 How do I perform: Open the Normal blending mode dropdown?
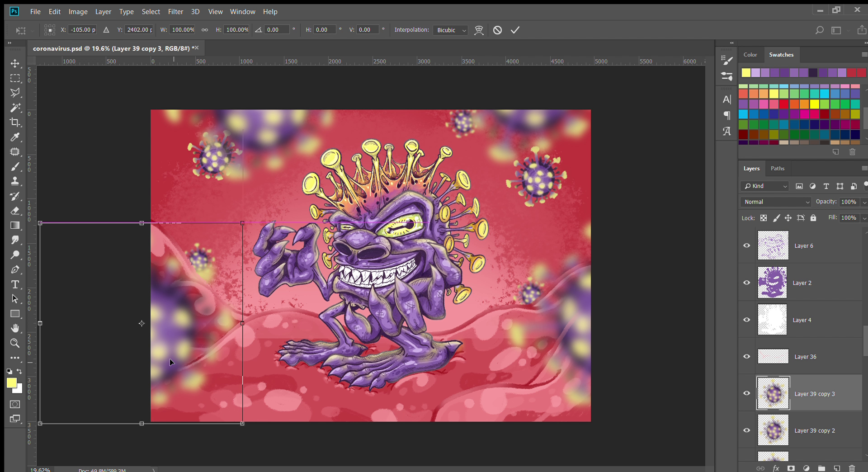(776, 202)
